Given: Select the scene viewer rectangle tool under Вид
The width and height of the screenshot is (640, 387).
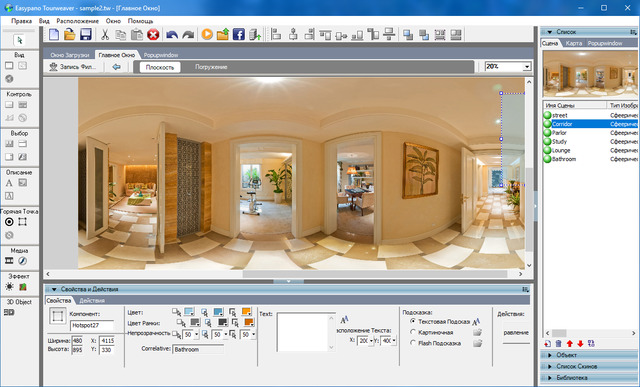Looking at the screenshot, I should pos(9,65).
